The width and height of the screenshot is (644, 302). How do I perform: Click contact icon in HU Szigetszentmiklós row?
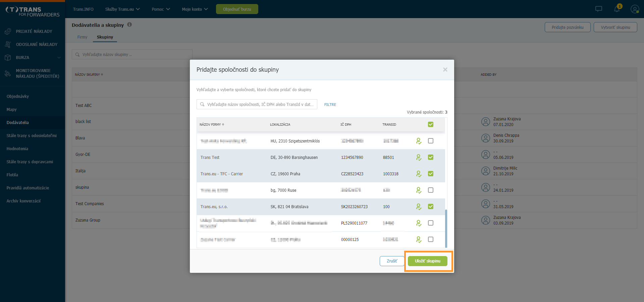click(x=419, y=141)
